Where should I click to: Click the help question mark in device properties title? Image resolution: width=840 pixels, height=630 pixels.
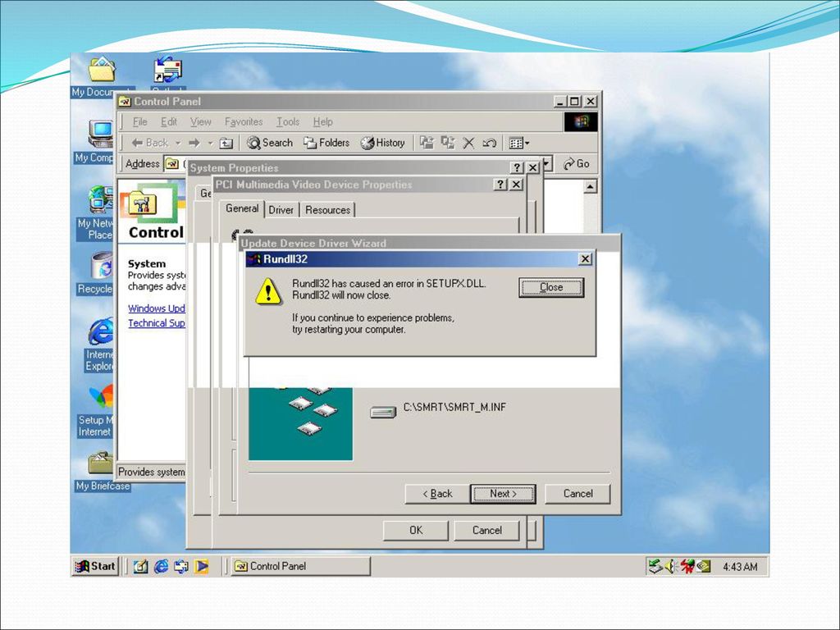(x=500, y=185)
